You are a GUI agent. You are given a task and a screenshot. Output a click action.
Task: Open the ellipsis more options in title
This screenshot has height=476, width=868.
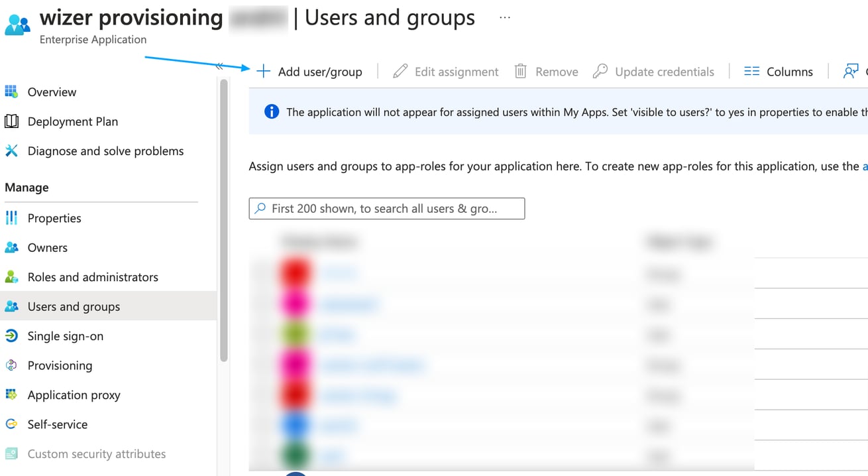[x=505, y=18]
